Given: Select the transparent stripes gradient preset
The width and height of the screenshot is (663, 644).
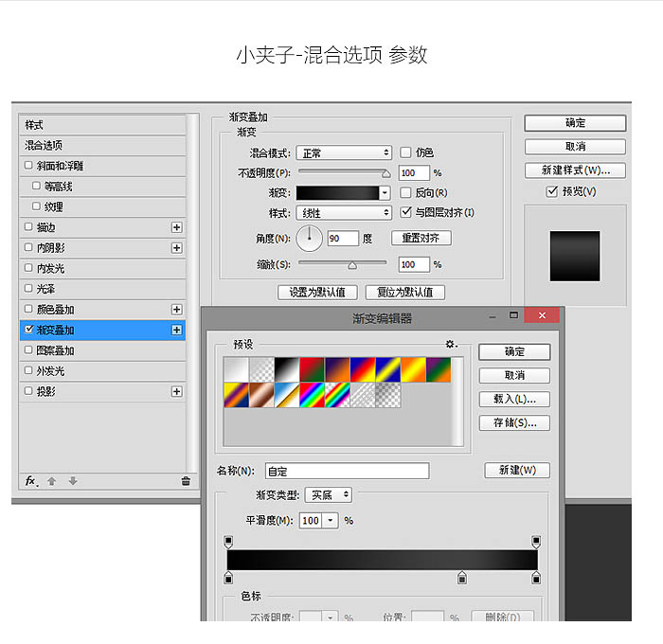Looking at the screenshot, I should pos(363,395).
